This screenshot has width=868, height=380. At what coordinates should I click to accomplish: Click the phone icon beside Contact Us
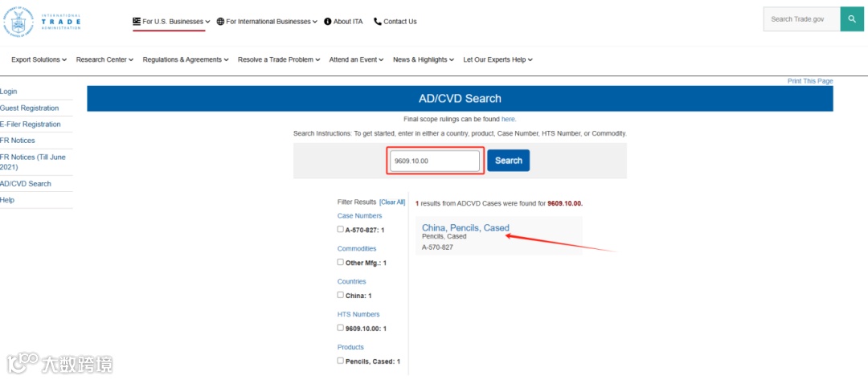point(378,22)
